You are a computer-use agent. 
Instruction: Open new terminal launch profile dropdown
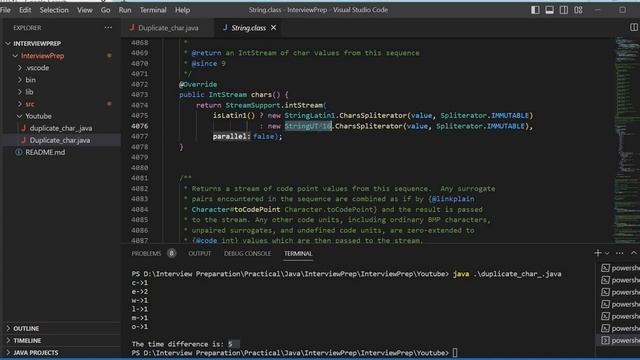click(607, 253)
